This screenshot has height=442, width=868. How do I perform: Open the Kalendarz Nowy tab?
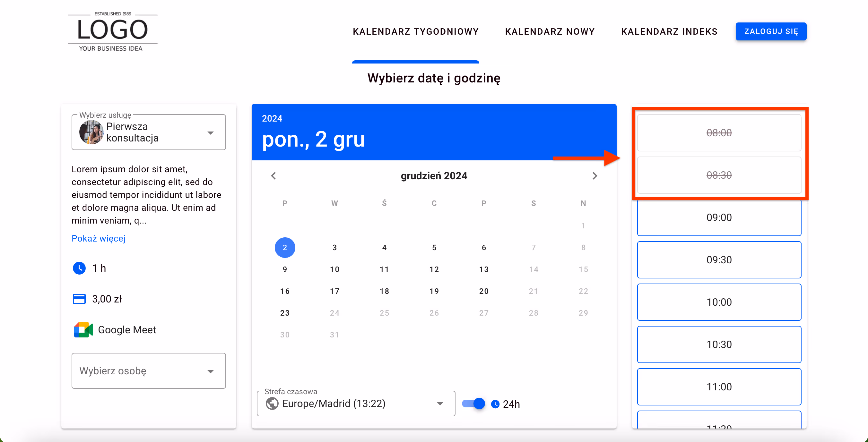click(550, 31)
